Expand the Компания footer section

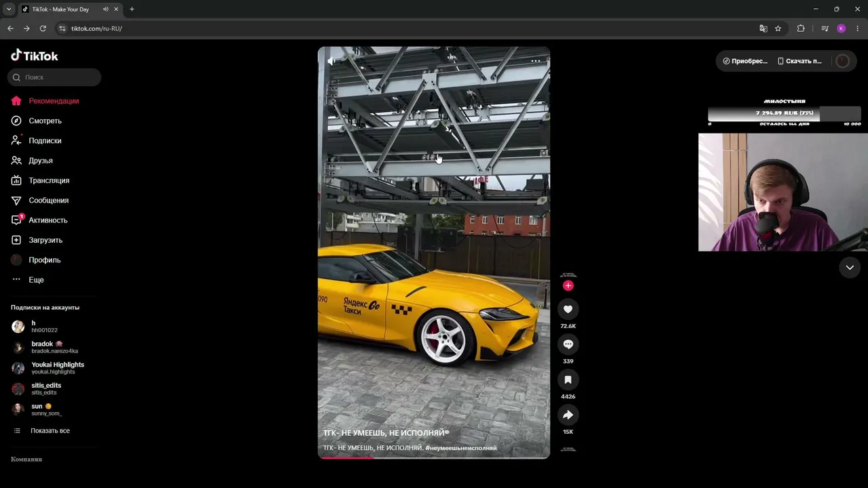[x=26, y=460]
